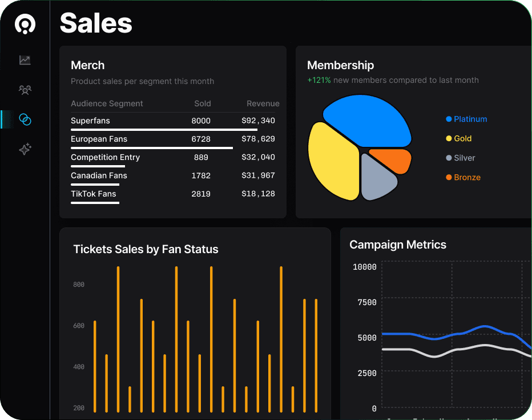Screen dimensions: 532x420
Task: Click the first orange bar in Tickets chart
Action: click(95, 366)
